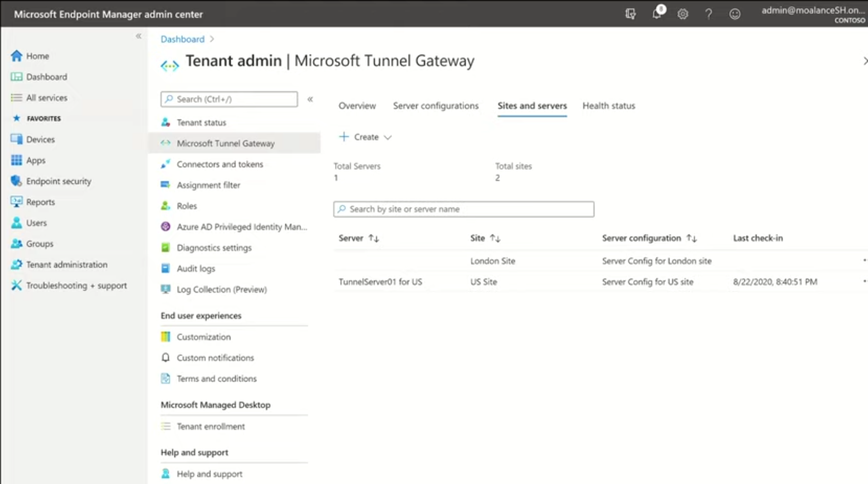Click the Audit logs icon
This screenshot has width=868, height=484.
pos(165,269)
